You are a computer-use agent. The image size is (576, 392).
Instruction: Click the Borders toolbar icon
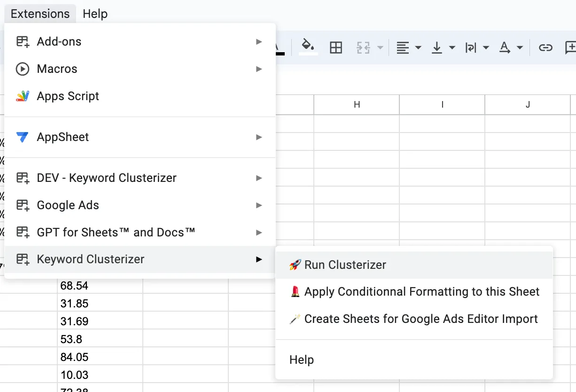click(x=336, y=47)
